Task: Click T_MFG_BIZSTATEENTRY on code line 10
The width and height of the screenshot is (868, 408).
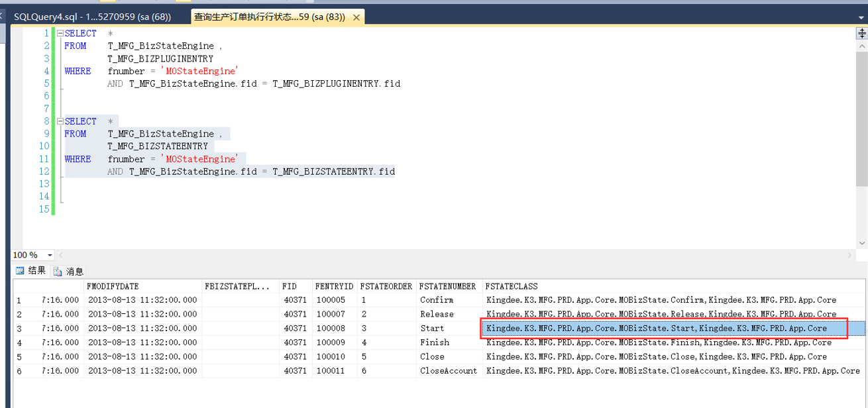Action: 158,146
